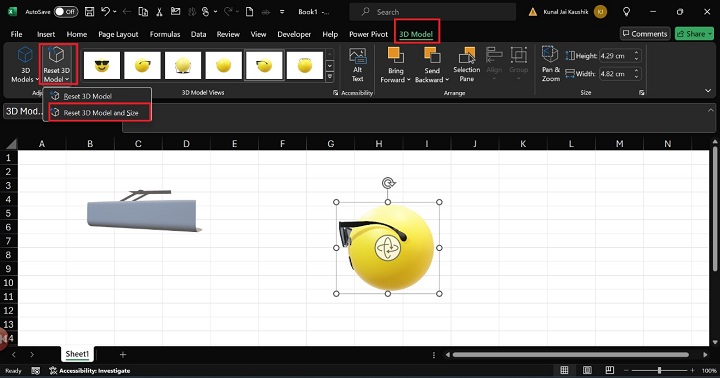
Task: Click the Send Backward icon
Action: pyautogui.click(x=432, y=56)
